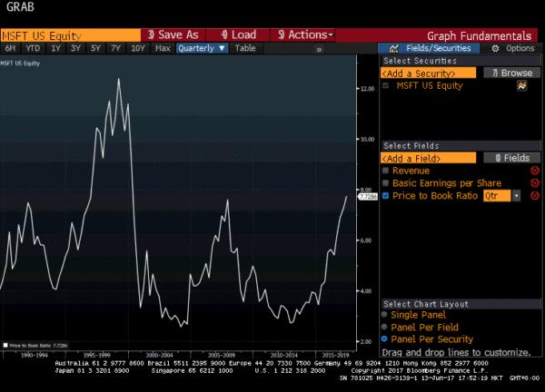The image size is (545, 392).
Task: Select the Single Panel layout option
Action: [386, 316]
